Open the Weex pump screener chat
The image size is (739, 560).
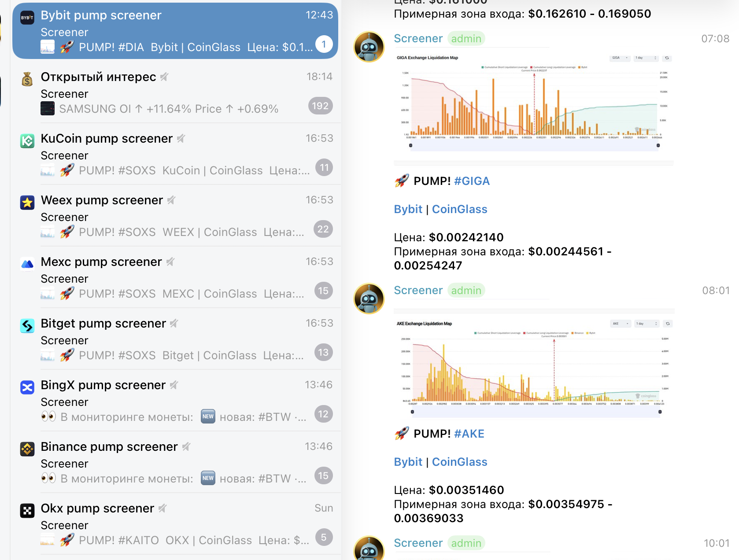click(175, 216)
